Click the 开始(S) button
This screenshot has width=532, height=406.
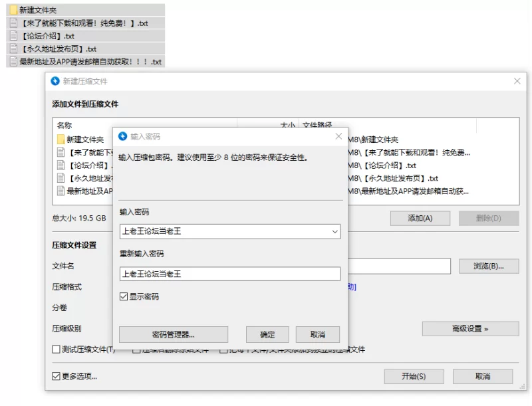(414, 376)
